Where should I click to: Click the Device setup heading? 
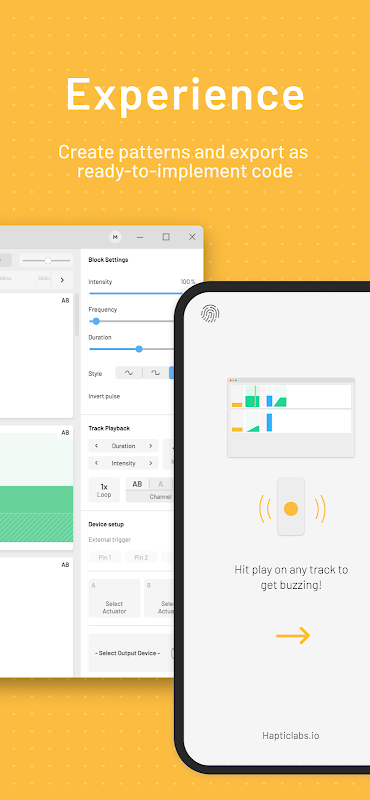106,524
